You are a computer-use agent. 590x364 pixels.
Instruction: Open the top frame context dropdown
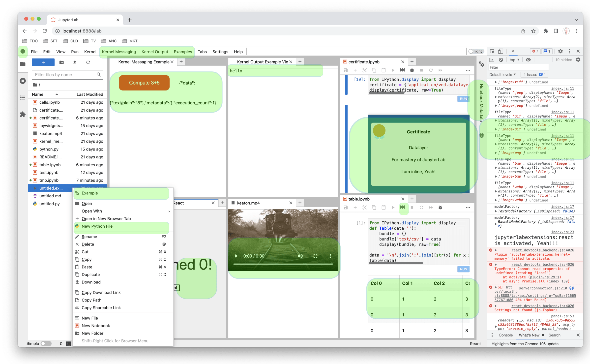[x=514, y=60]
